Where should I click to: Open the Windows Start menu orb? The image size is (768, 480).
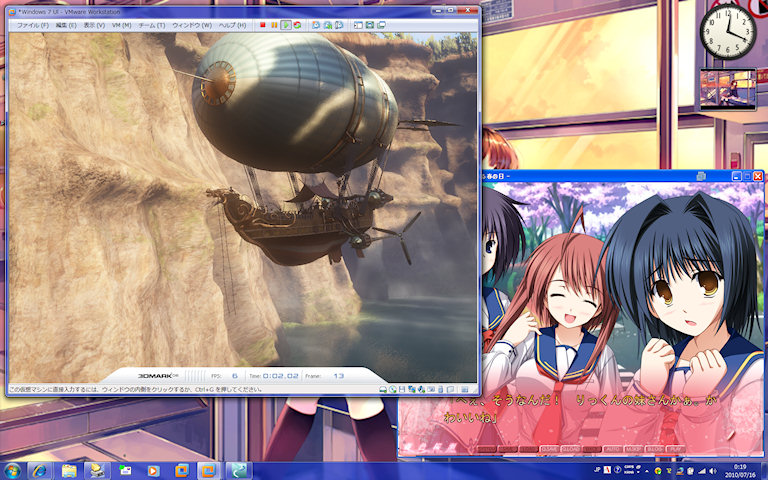click(12, 471)
